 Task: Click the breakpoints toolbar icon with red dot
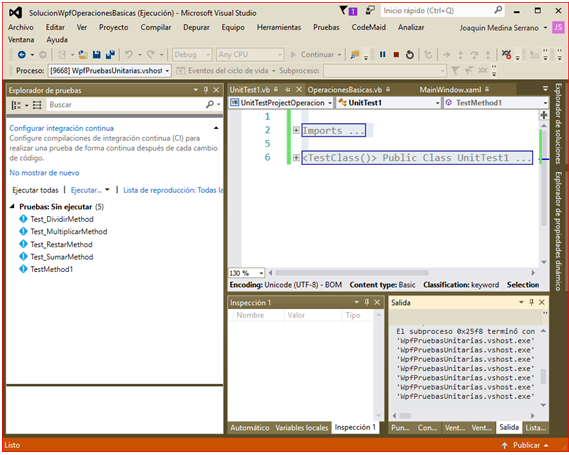(x=506, y=55)
